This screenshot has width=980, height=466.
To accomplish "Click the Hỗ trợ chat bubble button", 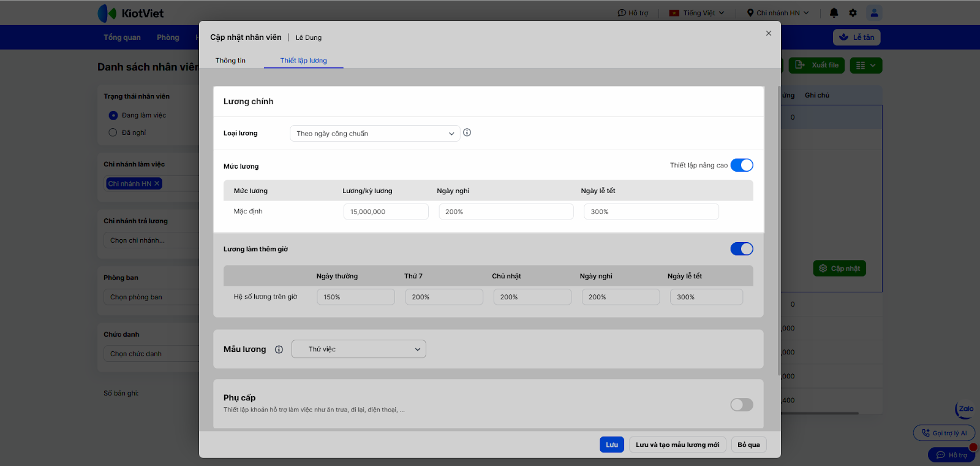I will (951, 455).
